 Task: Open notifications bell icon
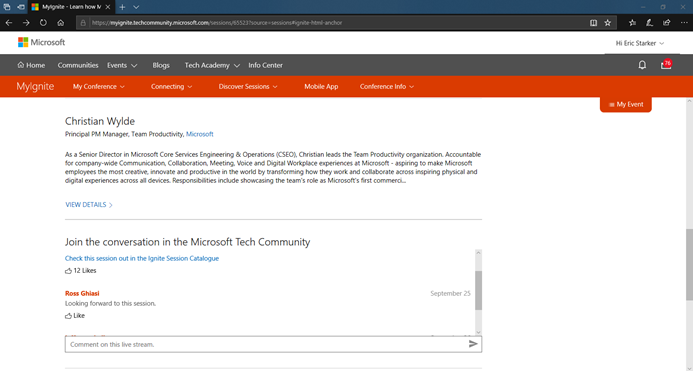click(x=642, y=65)
